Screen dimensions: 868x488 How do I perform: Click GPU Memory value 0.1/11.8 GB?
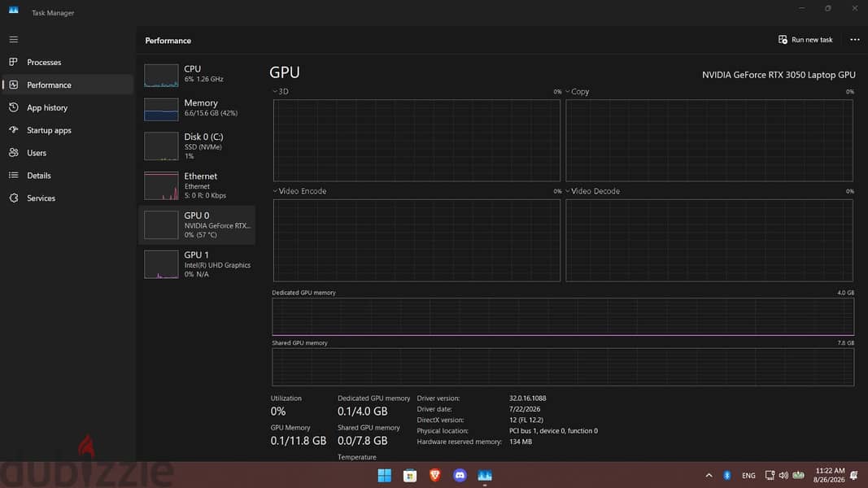pos(299,441)
